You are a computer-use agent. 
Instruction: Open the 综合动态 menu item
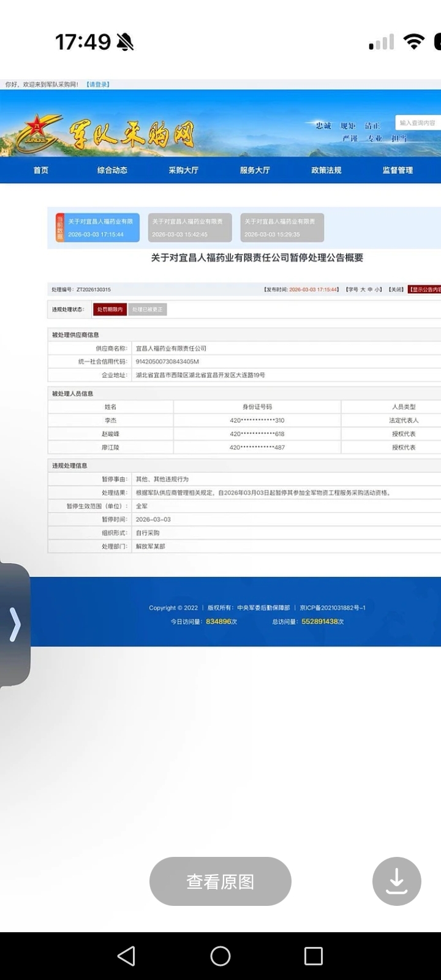pyautogui.click(x=112, y=170)
